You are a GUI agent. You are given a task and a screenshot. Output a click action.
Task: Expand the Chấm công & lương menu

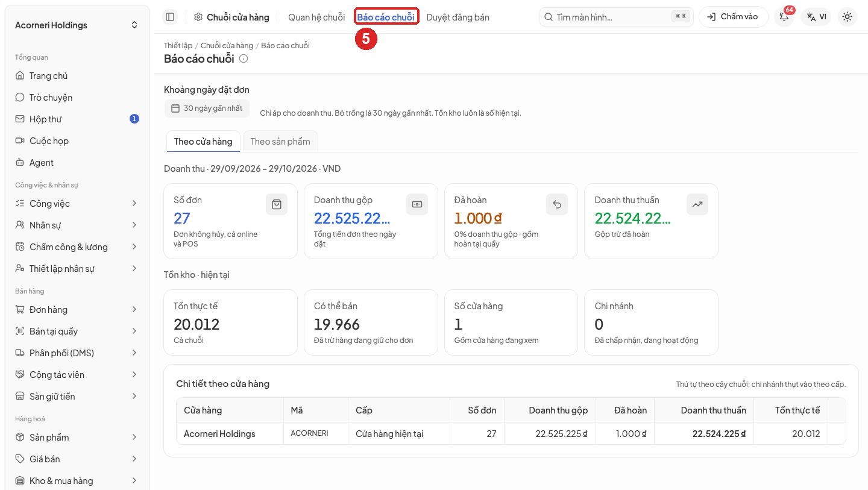pyautogui.click(x=77, y=247)
